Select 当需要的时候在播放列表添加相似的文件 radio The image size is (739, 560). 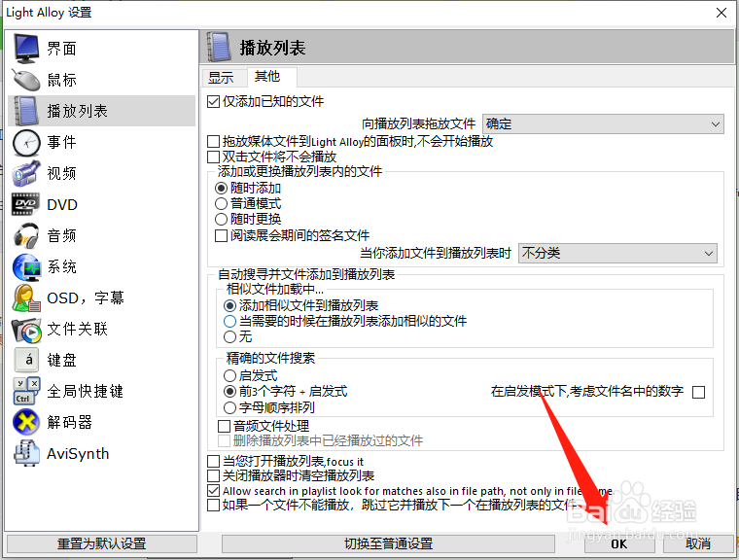click(229, 322)
